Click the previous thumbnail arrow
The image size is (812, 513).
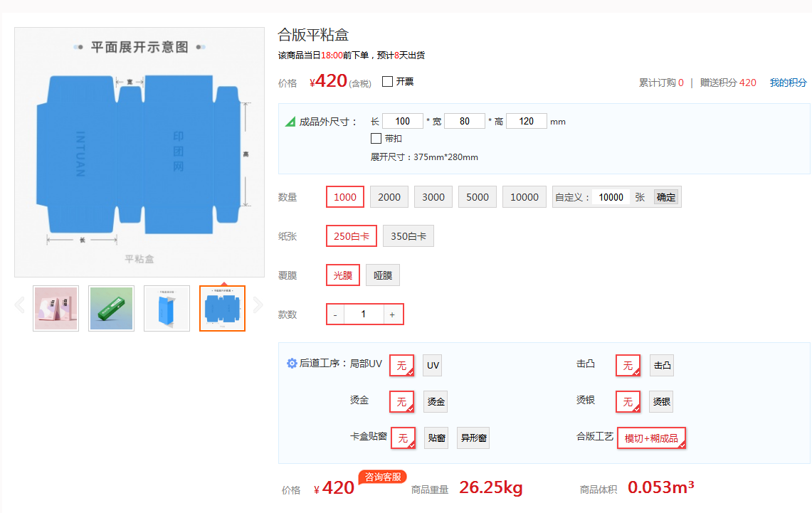coord(20,305)
